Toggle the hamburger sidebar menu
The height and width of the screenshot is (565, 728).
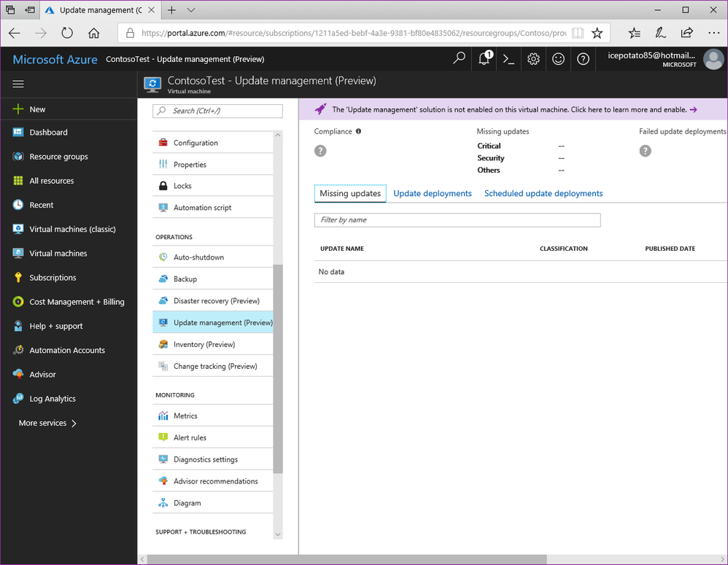pos(18,84)
